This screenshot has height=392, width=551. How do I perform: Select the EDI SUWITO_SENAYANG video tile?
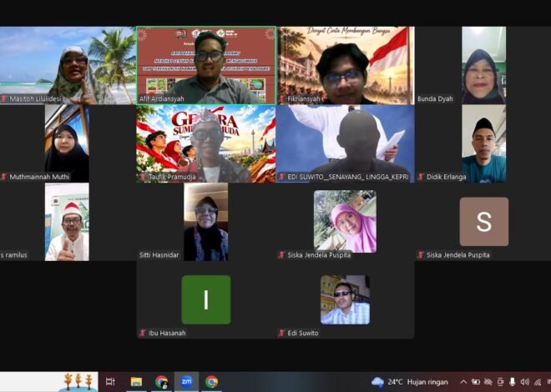tap(346, 143)
